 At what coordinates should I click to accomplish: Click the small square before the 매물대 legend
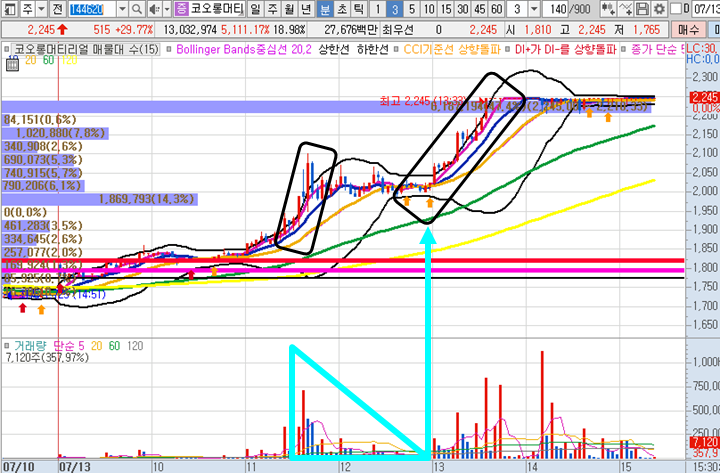6,49
